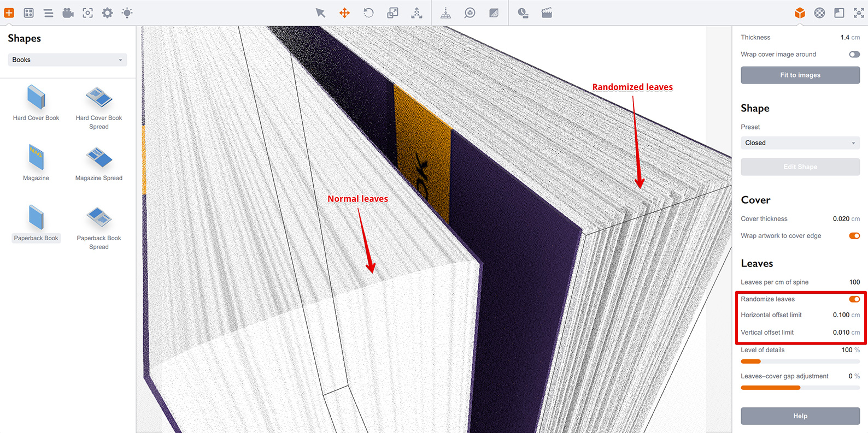The height and width of the screenshot is (433, 868).
Task: Adjust the Level of details slider
Action: (x=800, y=361)
